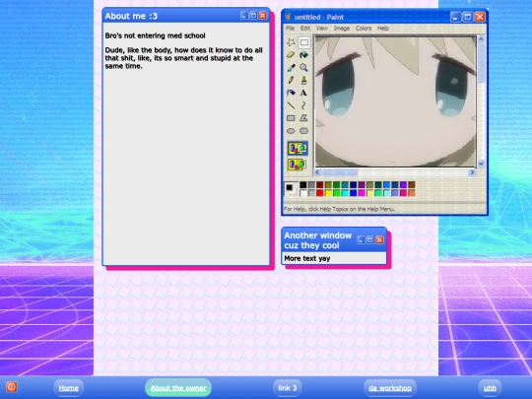Close the untitled - Paint window
This screenshot has height=399, width=532.
(x=480, y=17)
